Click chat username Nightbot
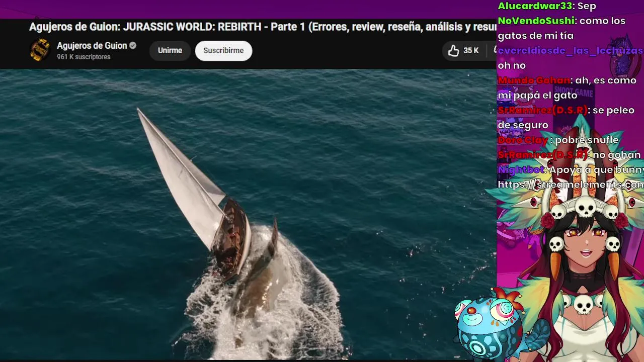 click(x=521, y=170)
